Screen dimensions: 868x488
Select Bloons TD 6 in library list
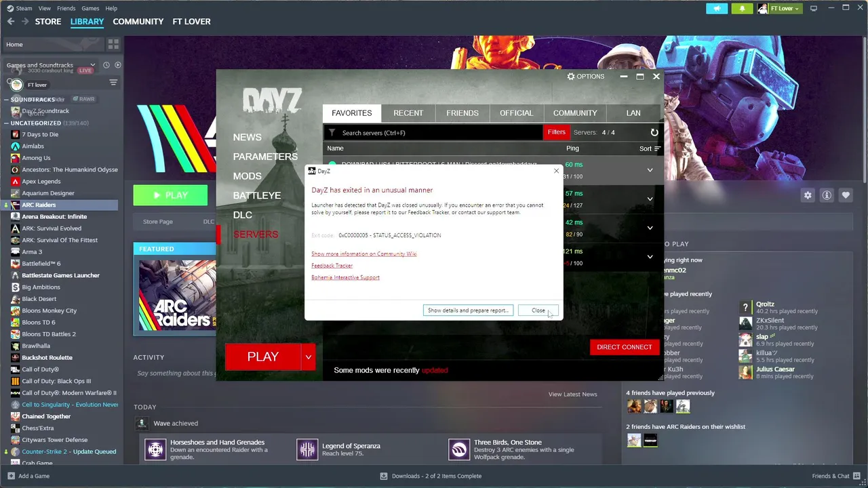point(39,323)
